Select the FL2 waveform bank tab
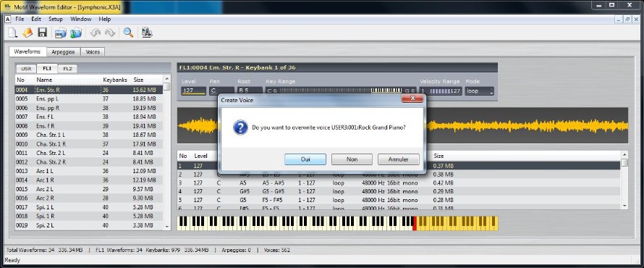This screenshot has height=268, width=644. (67, 69)
